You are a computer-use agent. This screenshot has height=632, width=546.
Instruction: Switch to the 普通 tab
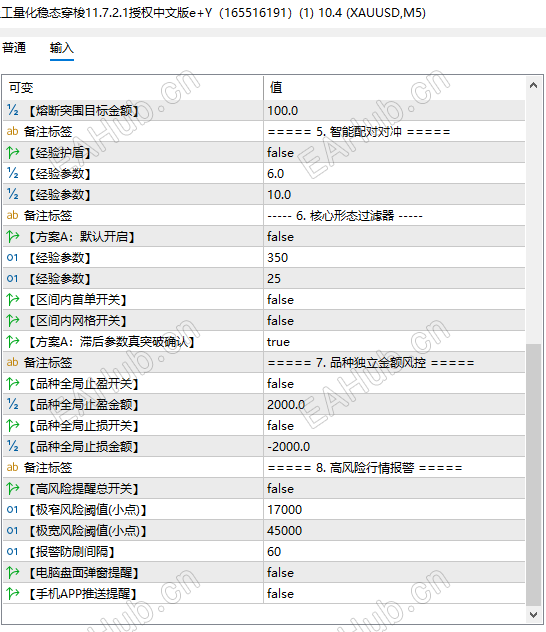[x=14, y=48]
